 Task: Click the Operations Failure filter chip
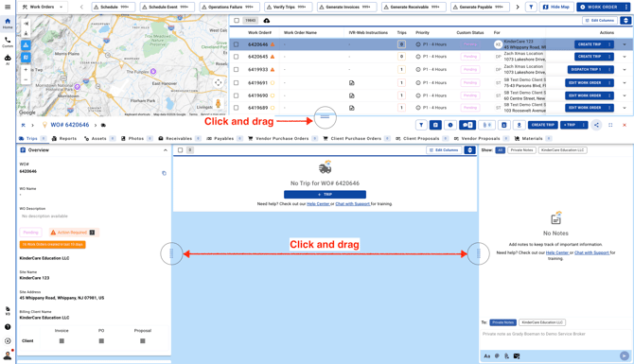(229, 7)
